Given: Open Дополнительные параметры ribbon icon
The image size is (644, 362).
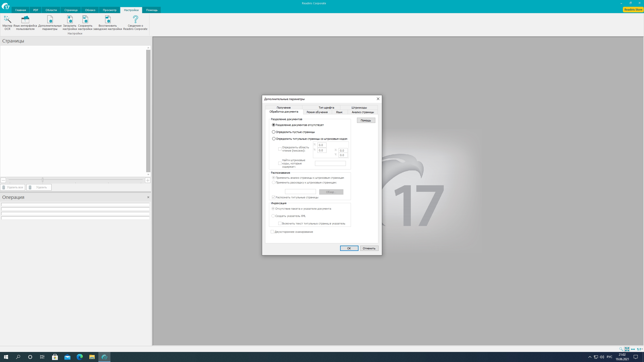Looking at the screenshot, I should pyautogui.click(x=50, y=20).
